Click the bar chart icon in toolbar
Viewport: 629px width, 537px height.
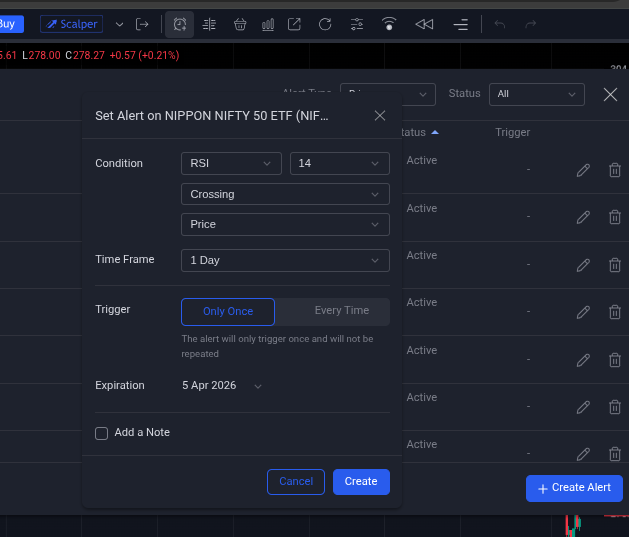[268, 24]
